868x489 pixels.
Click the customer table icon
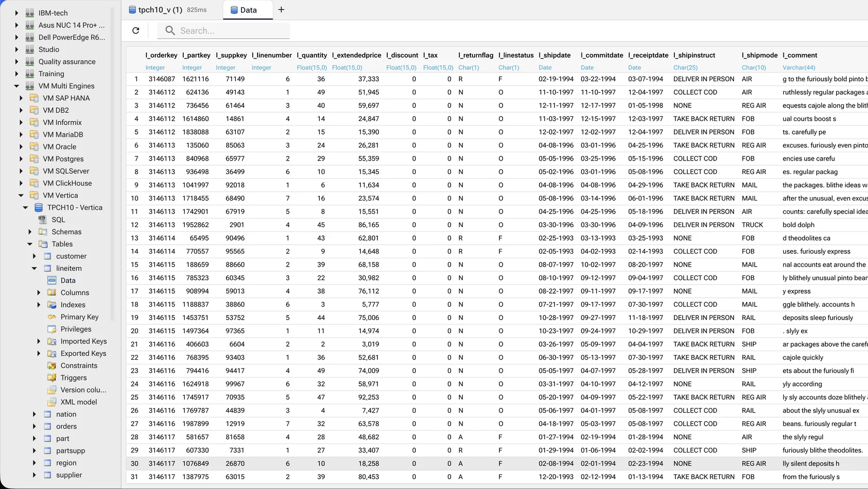[x=47, y=256]
